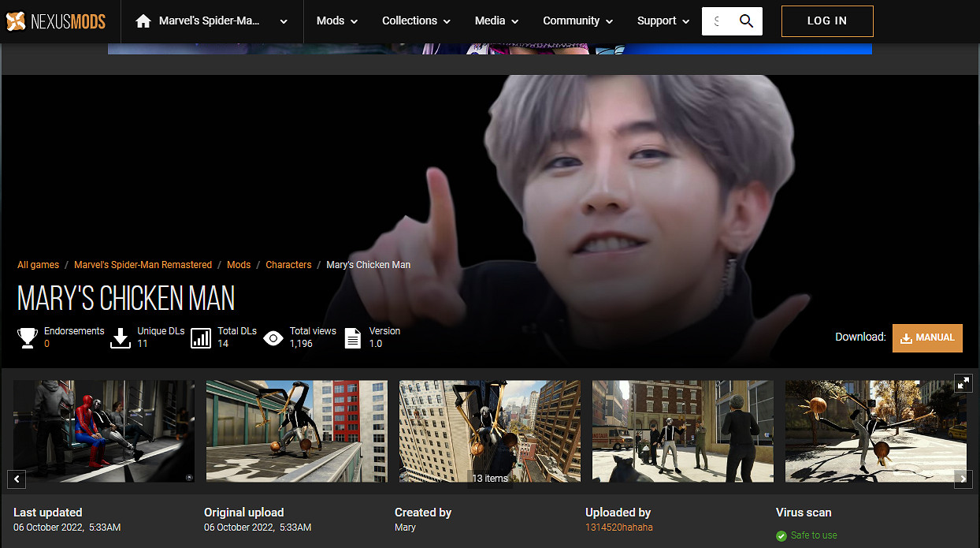Expand the Marvel's Spider-Man game dropdown
This screenshot has height=548, width=980.
click(284, 21)
